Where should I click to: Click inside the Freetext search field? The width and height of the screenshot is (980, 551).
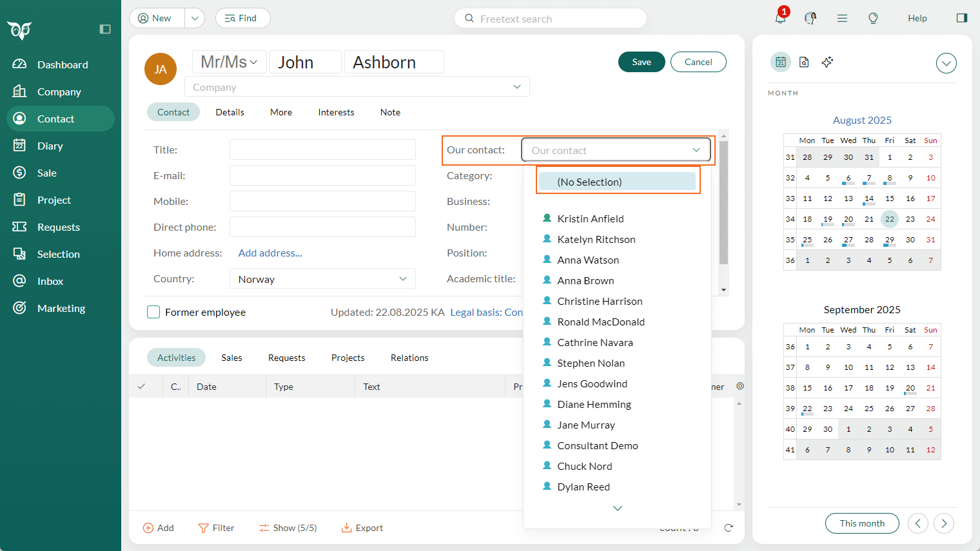pyautogui.click(x=550, y=18)
